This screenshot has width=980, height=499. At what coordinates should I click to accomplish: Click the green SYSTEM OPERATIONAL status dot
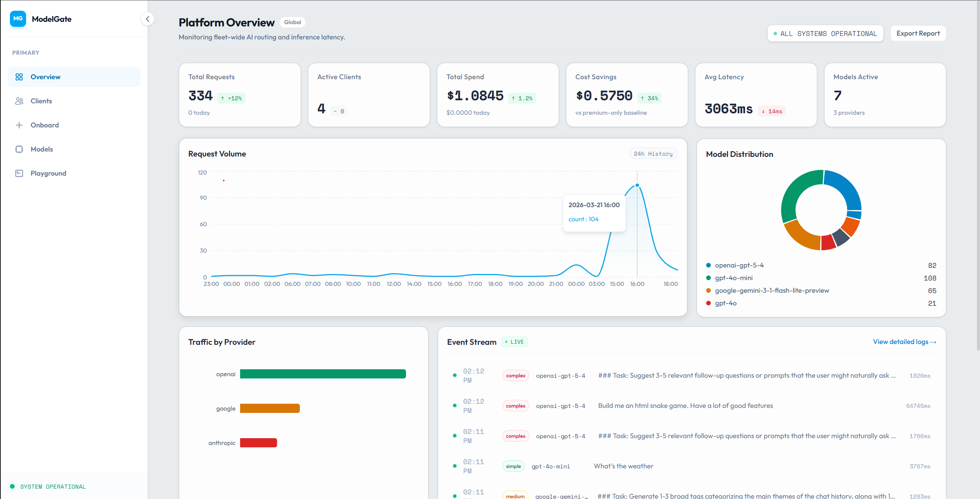[13, 486]
